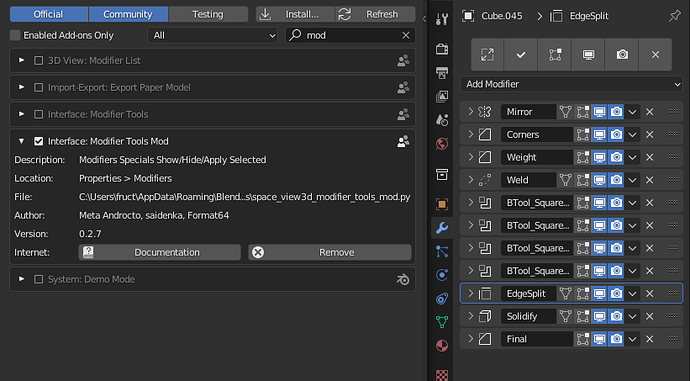Toggle all modifiers edit mode toolbar button

pyautogui.click(x=555, y=55)
